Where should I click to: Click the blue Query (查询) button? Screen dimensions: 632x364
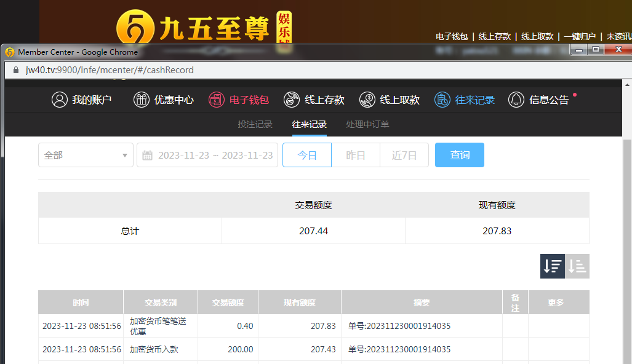[x=460, y=155]
